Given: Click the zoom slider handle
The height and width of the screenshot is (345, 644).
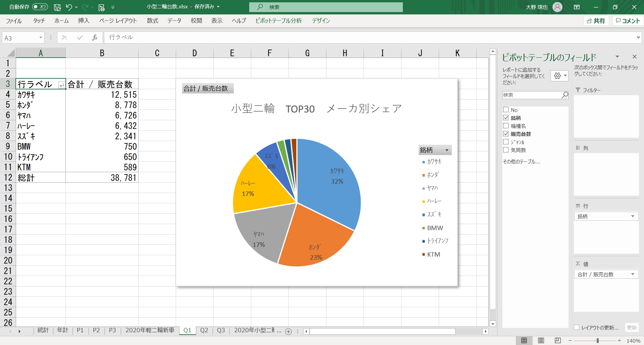Looking at the screenshot, I should pos(597,341).
